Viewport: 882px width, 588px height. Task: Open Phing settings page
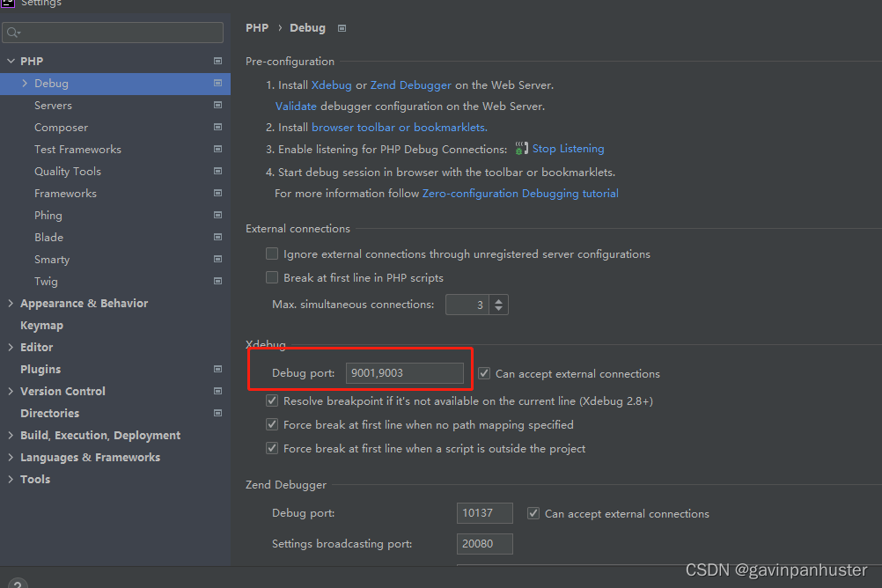(x=48, y=216)
